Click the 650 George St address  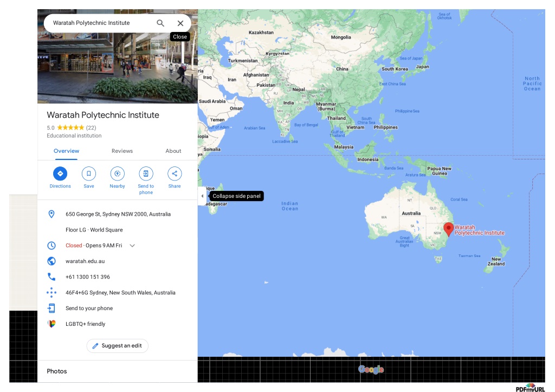[118, 214]
